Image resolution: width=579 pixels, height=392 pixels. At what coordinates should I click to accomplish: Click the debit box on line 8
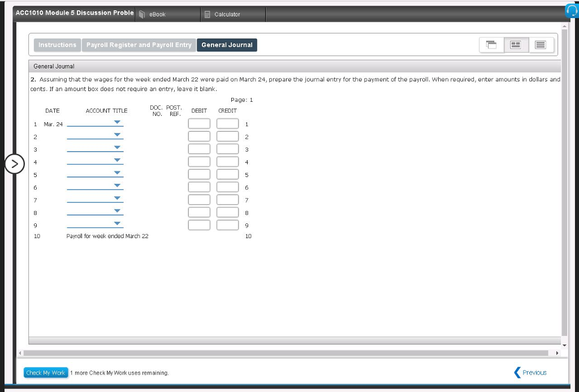[199, 213]
